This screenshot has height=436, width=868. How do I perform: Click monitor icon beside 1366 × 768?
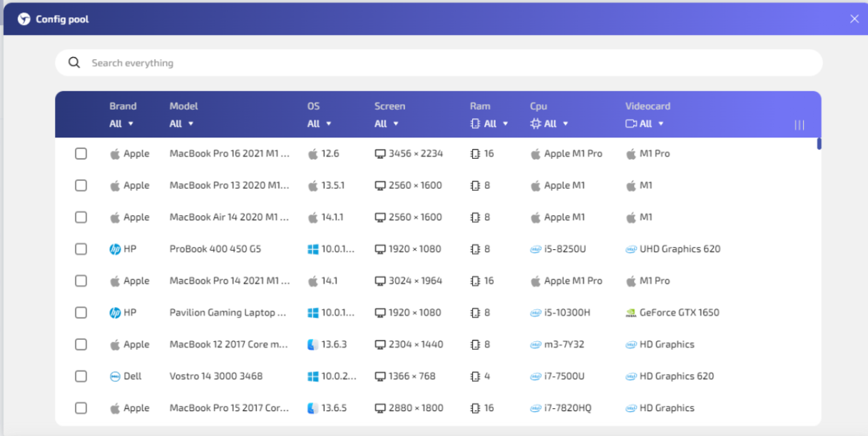tap(380, 376)
